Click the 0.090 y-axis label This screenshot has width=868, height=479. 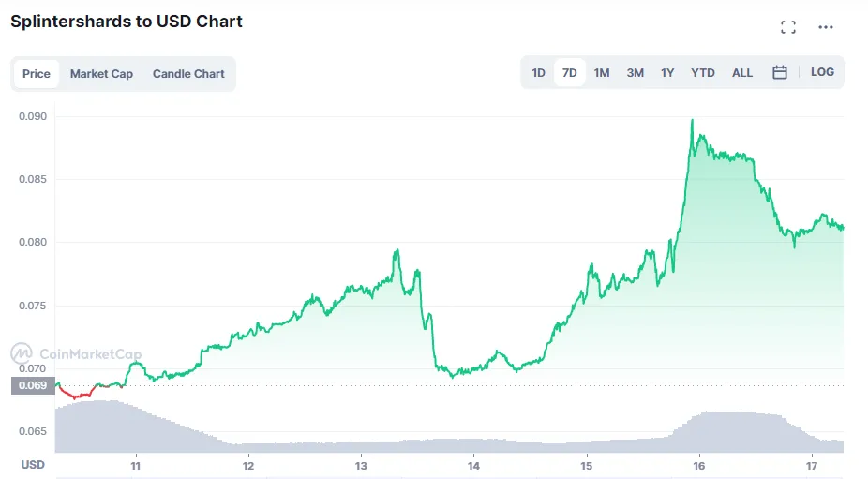(33, 116)
